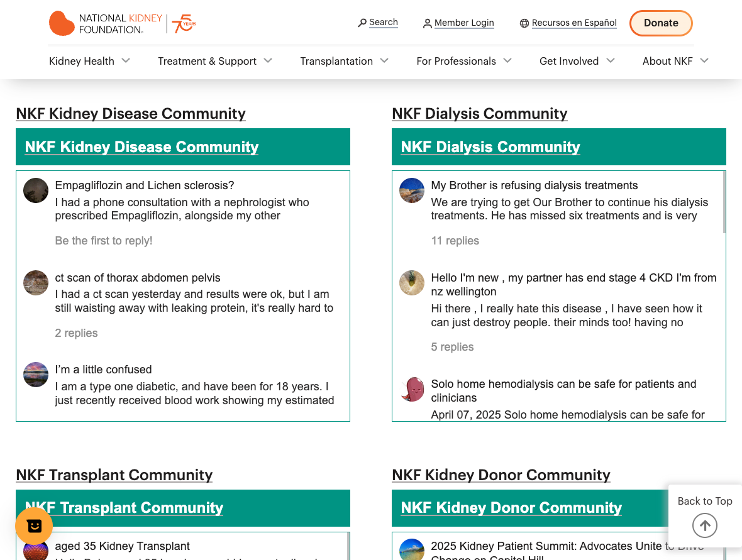
Task: Click the 2 replies count
Action: [x=76, y=333]
